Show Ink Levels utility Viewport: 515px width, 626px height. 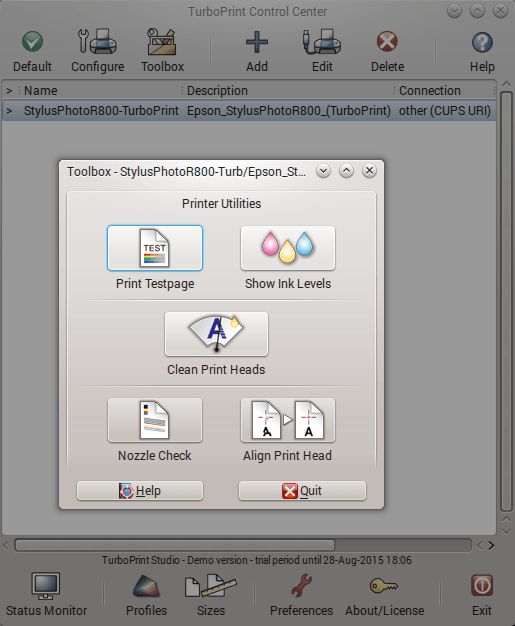pos(288,248)
